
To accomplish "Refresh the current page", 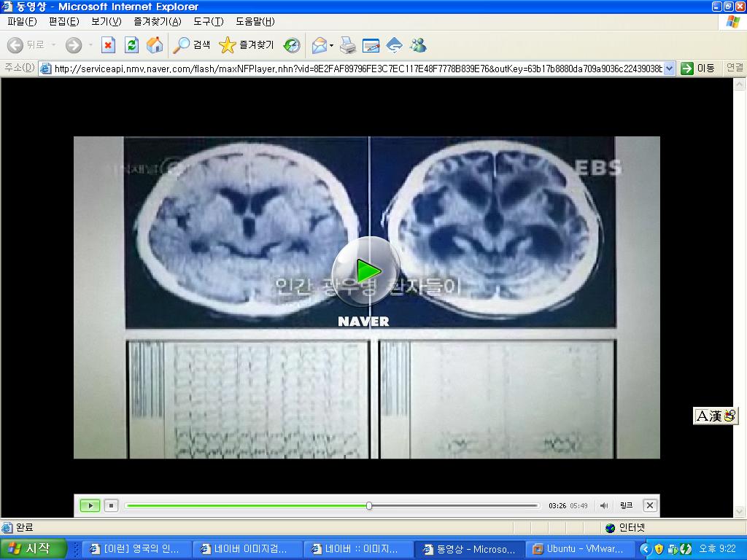I will tap(131, 45).
